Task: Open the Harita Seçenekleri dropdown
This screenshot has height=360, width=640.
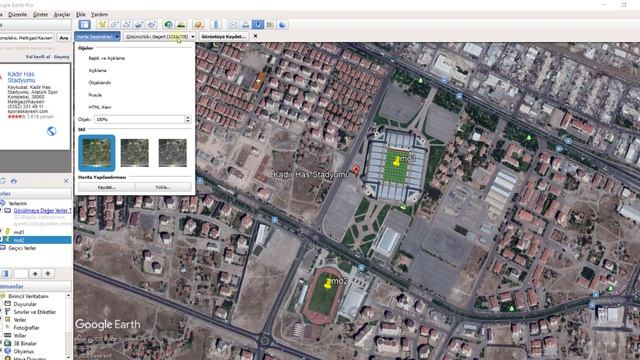Action: point(97,37)
